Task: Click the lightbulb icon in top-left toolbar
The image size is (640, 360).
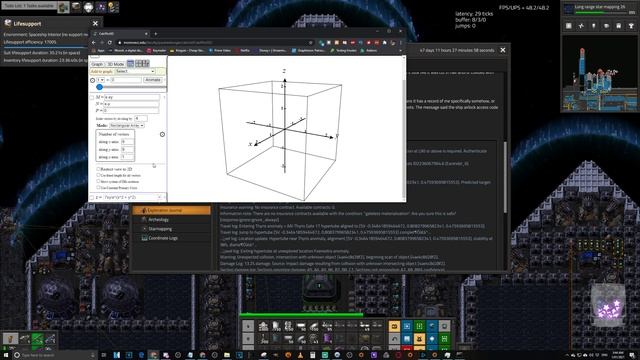Action: point(113,7)
